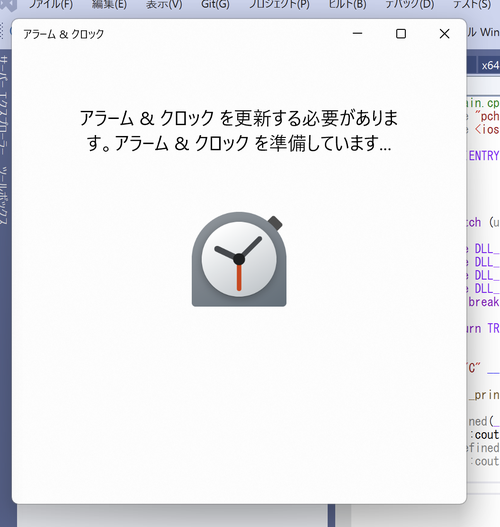Click the alarm clock icon in center
500x527 pixels.
coord(239,259)
